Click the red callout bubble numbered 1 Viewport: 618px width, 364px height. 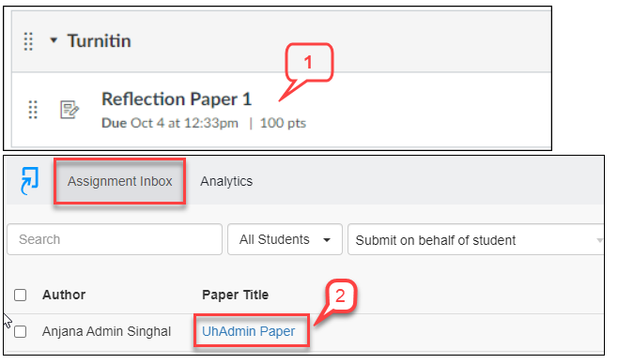pyautogui.click(x=309, y=63)
